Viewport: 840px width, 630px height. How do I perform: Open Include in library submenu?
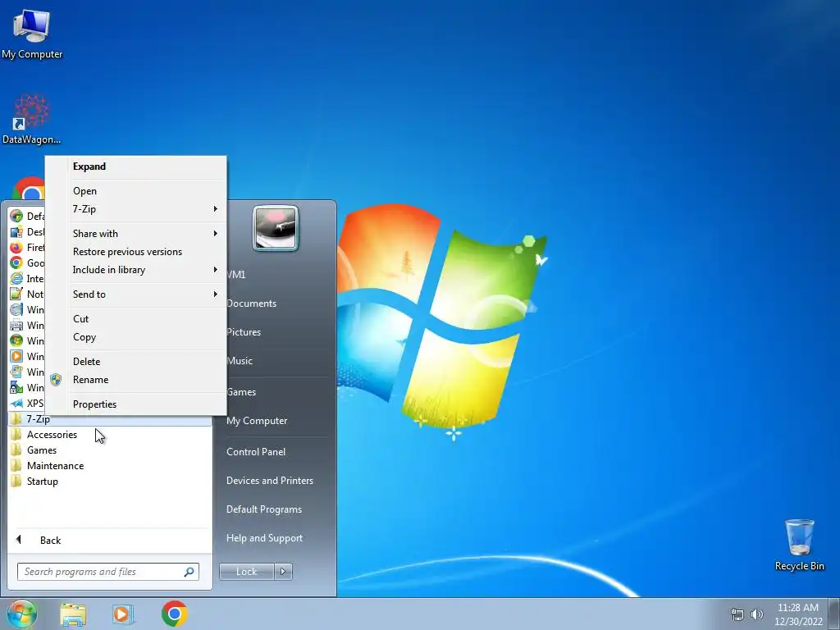tap(136, 270)
